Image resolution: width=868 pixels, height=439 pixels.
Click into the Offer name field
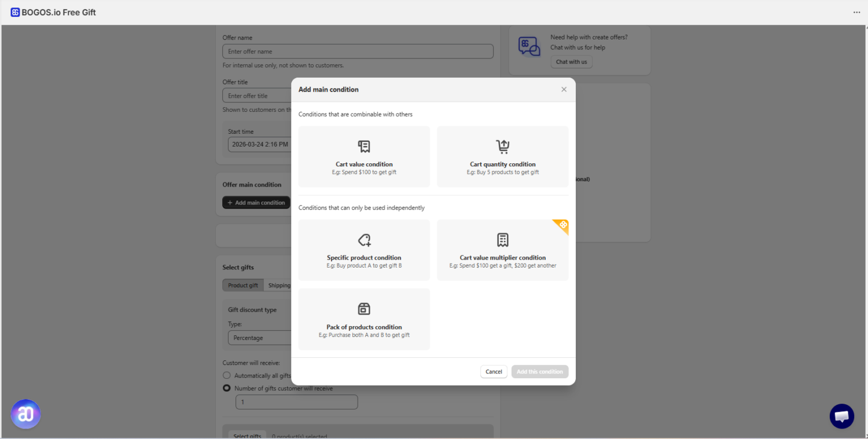tap(358, 52)
